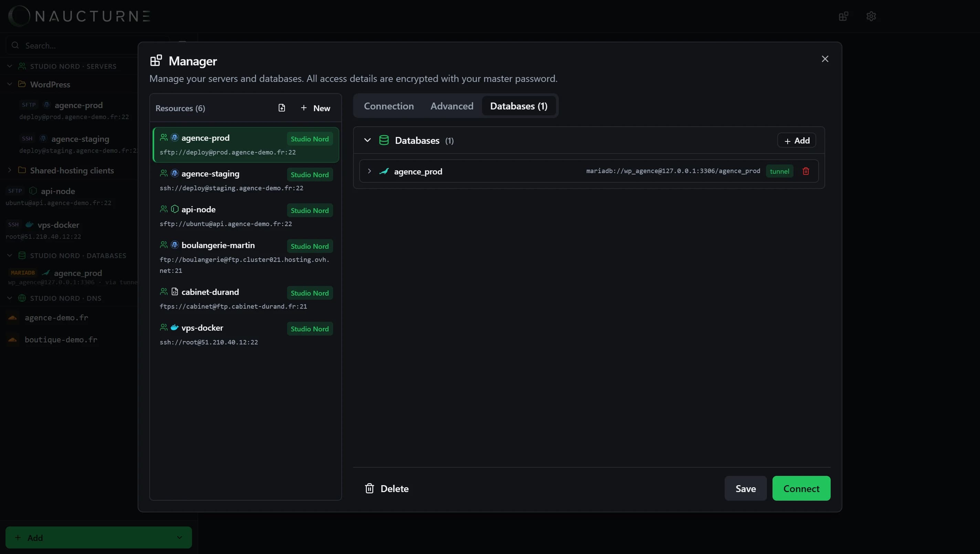Screen dimensions: 980x554
Task: Click the green Databases cylinder icon
Action: click(x=384, y=140)
